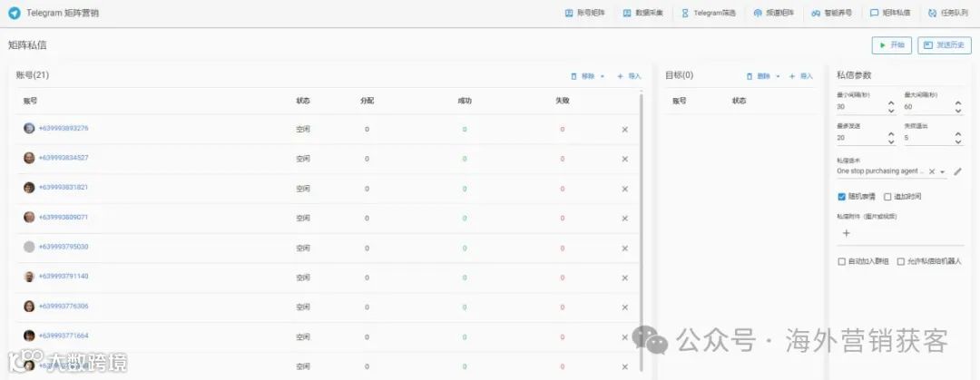Viewport: 980px width, 380px height.
Task: Click 删除 in the targets panel
Action: pyautogui.click(x=759, y=76)
